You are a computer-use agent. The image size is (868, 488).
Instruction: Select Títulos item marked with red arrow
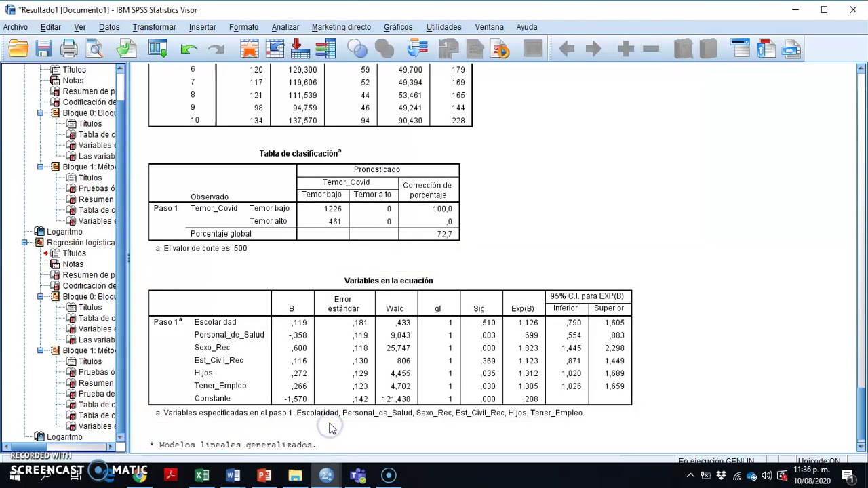(74, 253)
